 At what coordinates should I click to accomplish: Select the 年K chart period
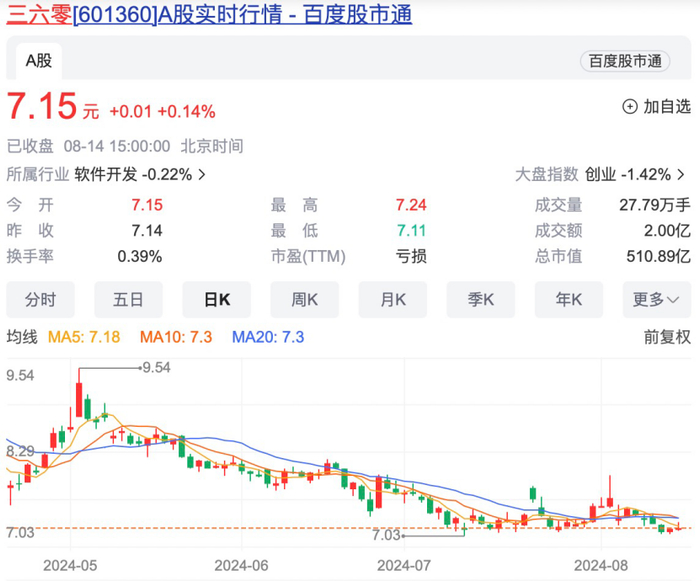tap(569, 300)
